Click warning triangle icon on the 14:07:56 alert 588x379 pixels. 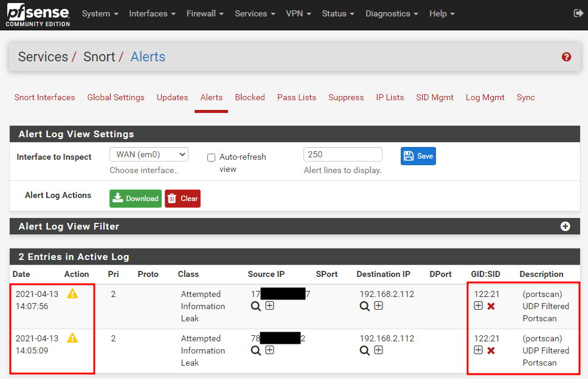tap(72, 294)
